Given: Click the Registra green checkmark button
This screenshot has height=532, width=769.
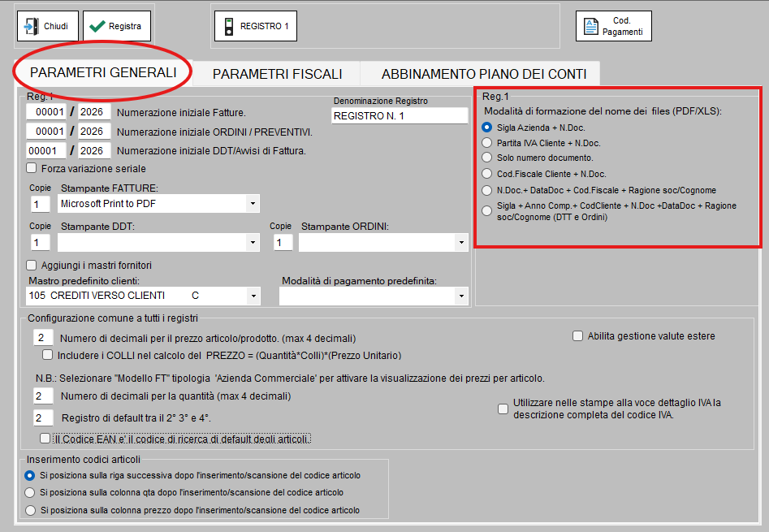Looking at the screenshot, I should (x=116, y=26).
